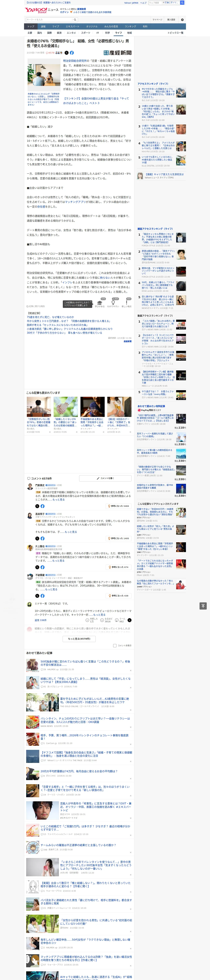Open the 購入履歴 link
Viewport: 210px width, 980px height.
(x=171, y=20)
